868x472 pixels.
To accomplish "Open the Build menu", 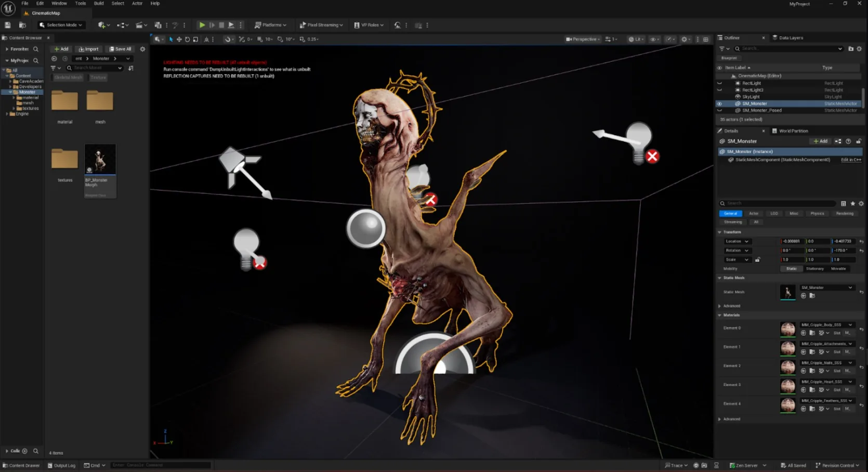I will pyautogui.click(x=99, y=4).
